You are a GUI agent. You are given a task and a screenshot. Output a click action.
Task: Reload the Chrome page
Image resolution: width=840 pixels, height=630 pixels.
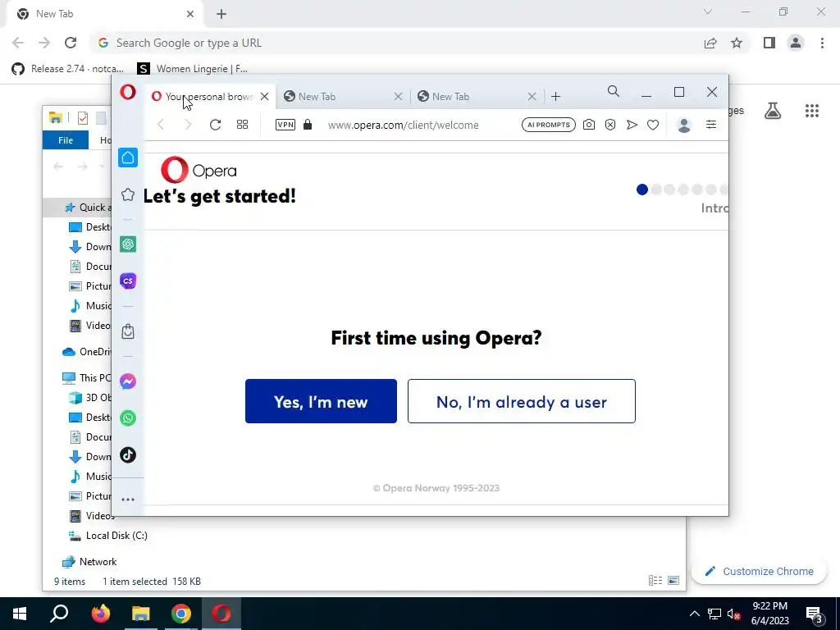[x=71, y=43]
